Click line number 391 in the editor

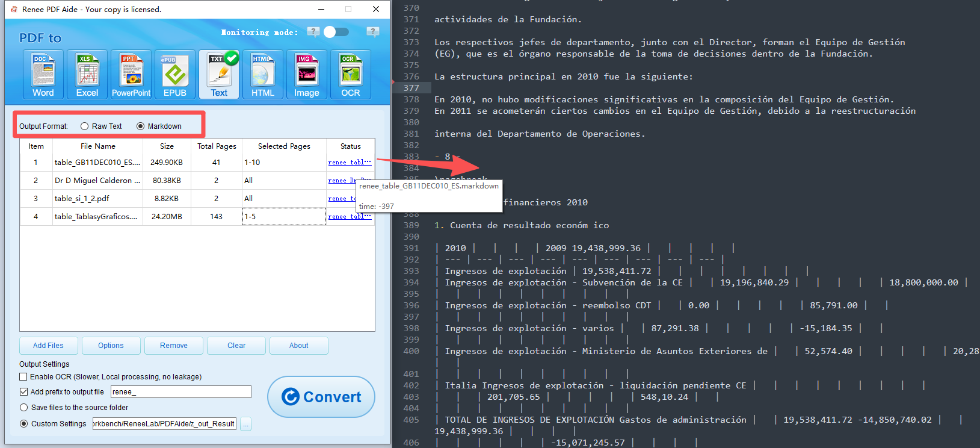click(411, 248)
